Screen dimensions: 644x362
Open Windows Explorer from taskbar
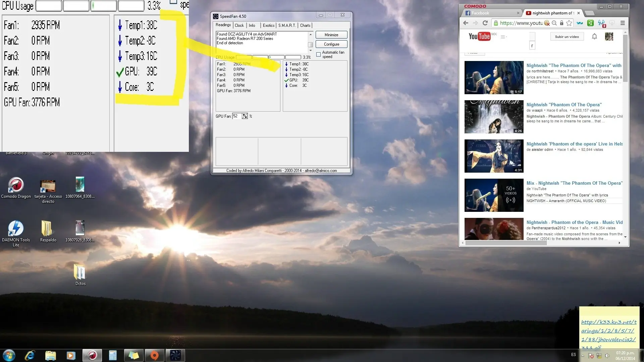pyautogui.click(x=50, y=355)
